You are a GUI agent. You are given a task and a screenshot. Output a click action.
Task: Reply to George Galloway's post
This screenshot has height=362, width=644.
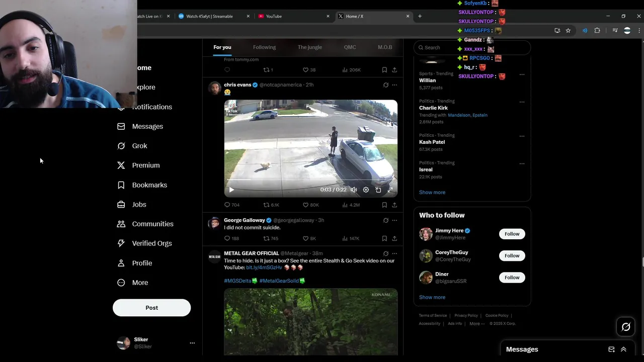coord(231,238)
